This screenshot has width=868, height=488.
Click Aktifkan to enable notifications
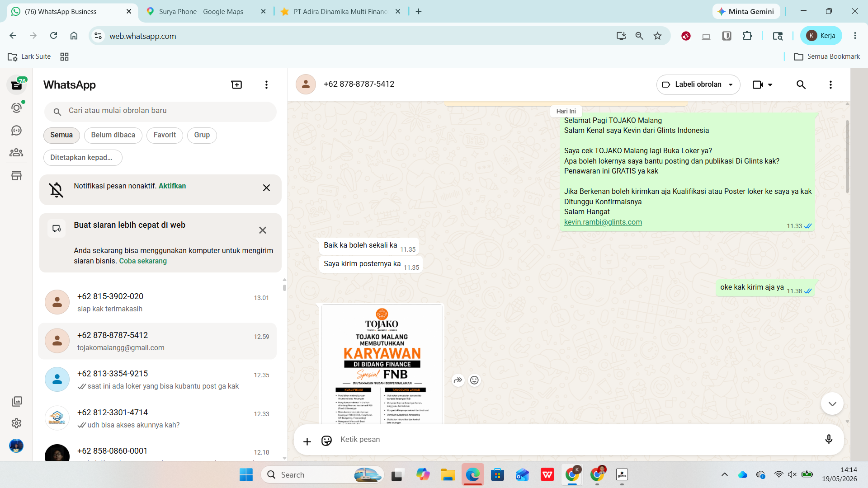[x=172, y=186]
